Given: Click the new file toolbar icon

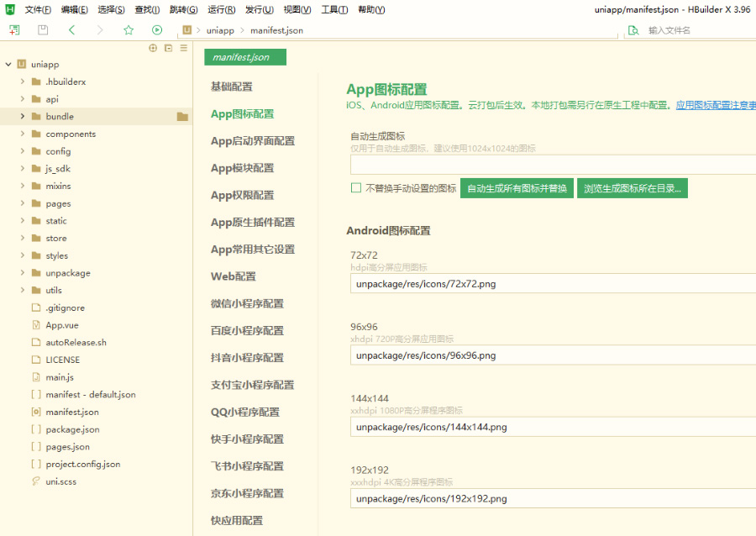Looking at the screenshot, I should click(14, 30).
